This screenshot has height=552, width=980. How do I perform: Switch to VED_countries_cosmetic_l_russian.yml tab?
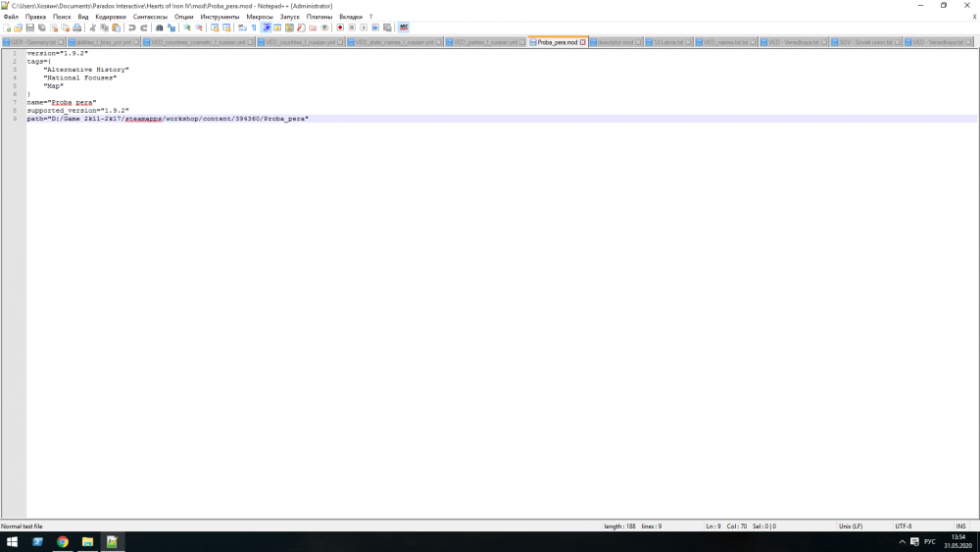coord(198,42)
